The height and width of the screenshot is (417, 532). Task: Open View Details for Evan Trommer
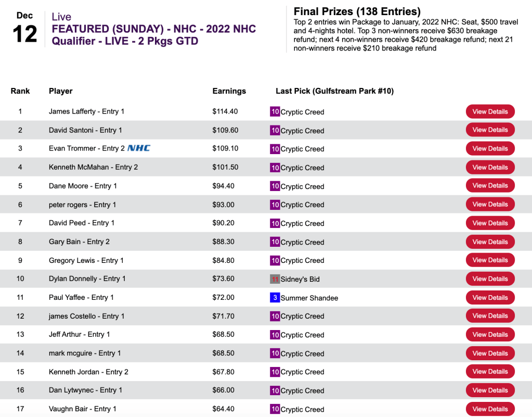[x=490, y=148]
